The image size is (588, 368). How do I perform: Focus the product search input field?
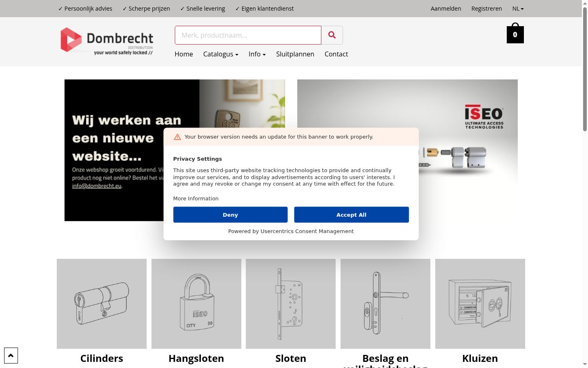click(248, 35)
